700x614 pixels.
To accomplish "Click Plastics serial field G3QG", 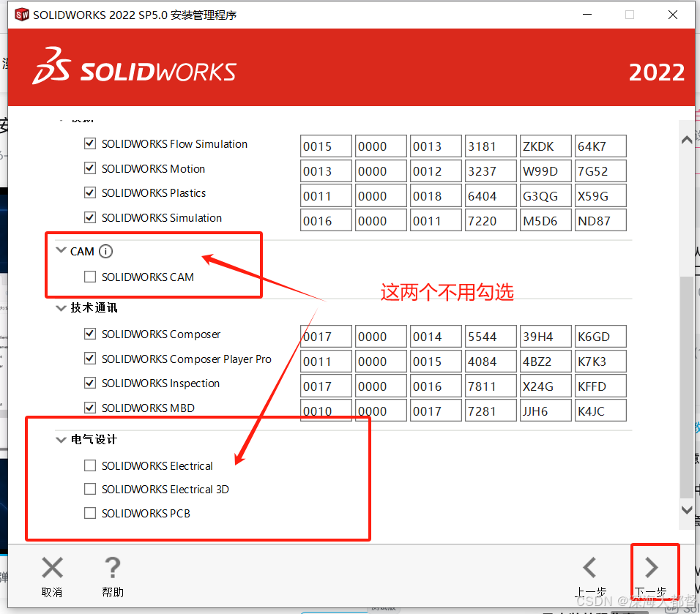I will click(546, 196).
